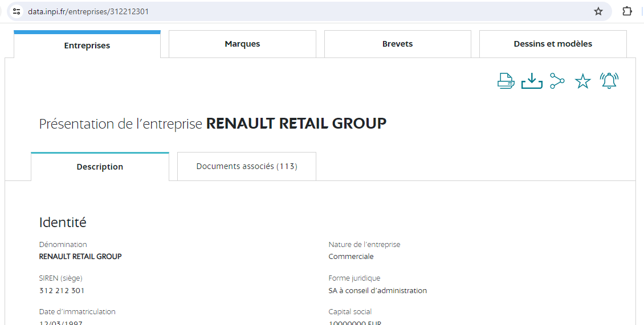Switch to the Entreprises tab
The height and width of the screenshot is (325, 644).
tap(87, 44)
